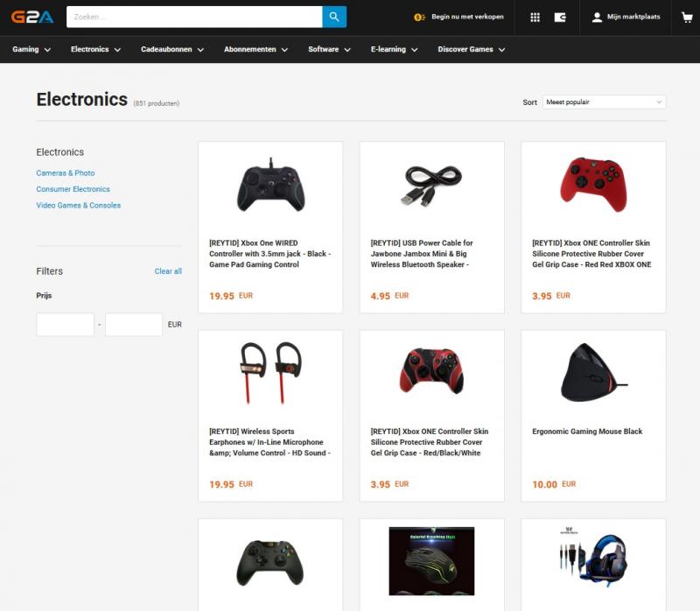Click 19.95 EUR price of Sports Earphones
Viewport: 700px width, 611px height.
[231, 484]
